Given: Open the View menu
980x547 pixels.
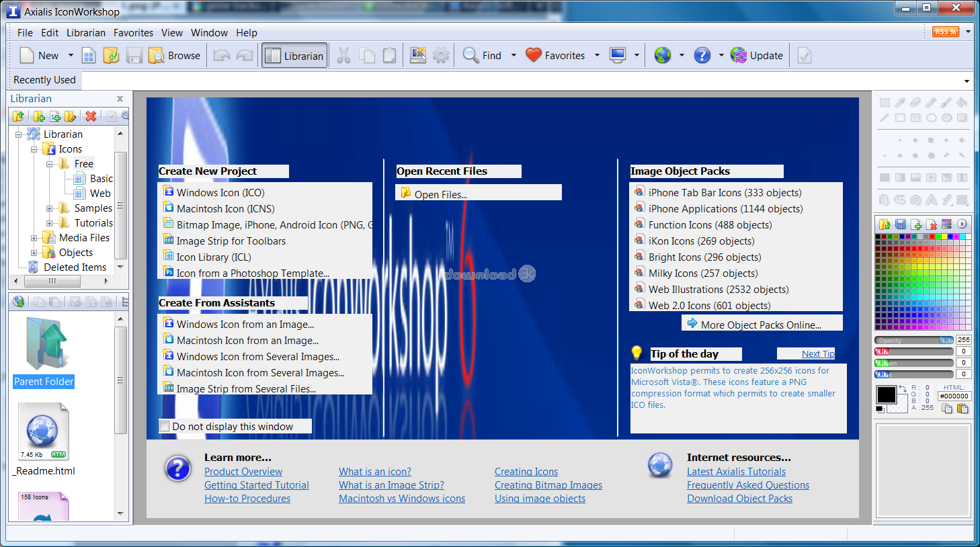Looking at the screenshot, I should [x=172, y=32].
